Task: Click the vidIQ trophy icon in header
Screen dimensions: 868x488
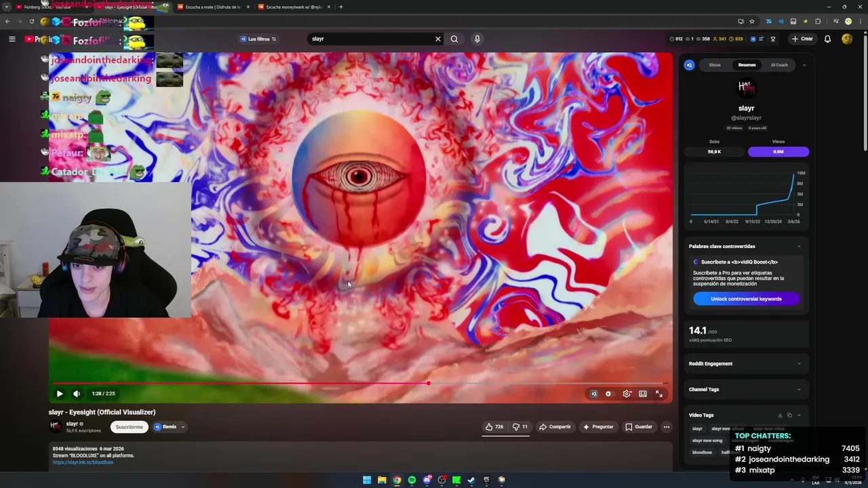Action: pos(773,39)
